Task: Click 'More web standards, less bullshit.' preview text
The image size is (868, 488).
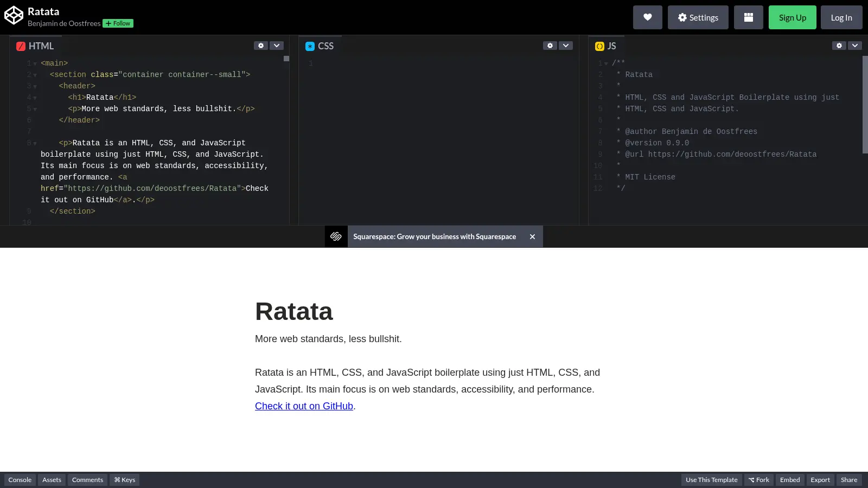Action: [328, 339]
